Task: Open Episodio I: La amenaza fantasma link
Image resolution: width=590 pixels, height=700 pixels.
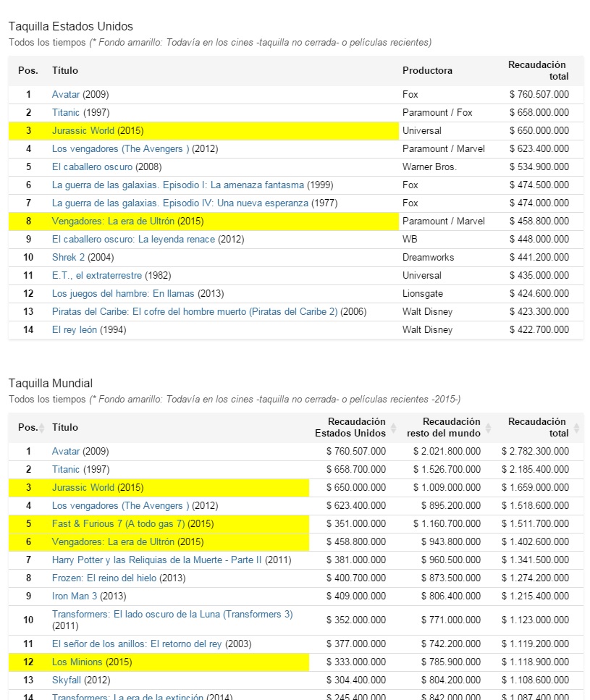Action: coord(178,185)
